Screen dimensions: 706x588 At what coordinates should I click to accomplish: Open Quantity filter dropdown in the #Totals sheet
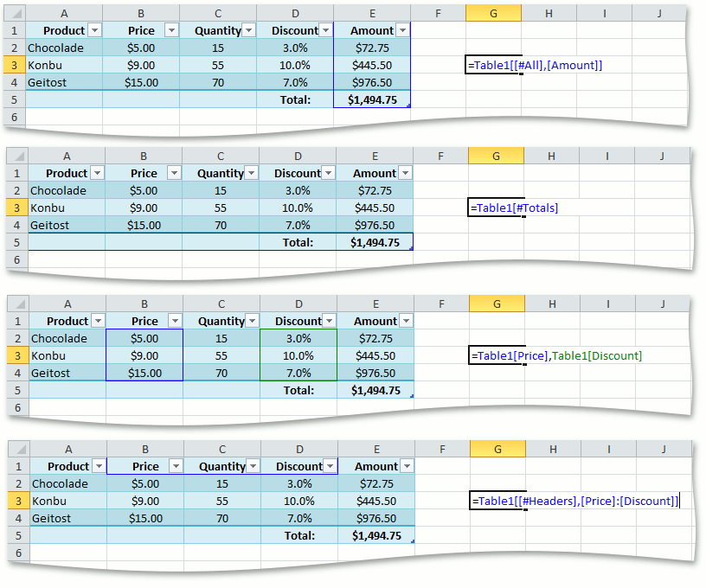pyautogui.click(x=251, y=173)
